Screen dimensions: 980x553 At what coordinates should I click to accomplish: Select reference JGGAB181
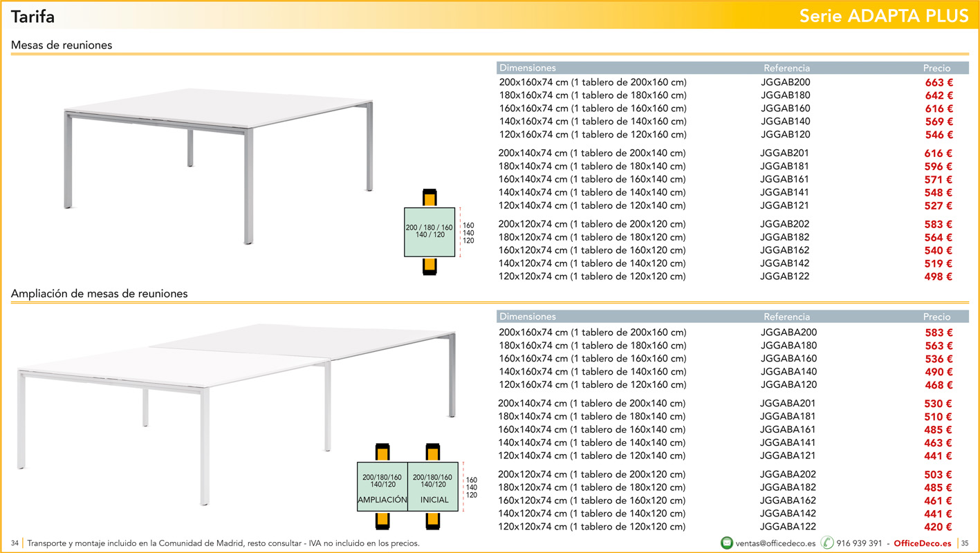click(x=784, y=167)
